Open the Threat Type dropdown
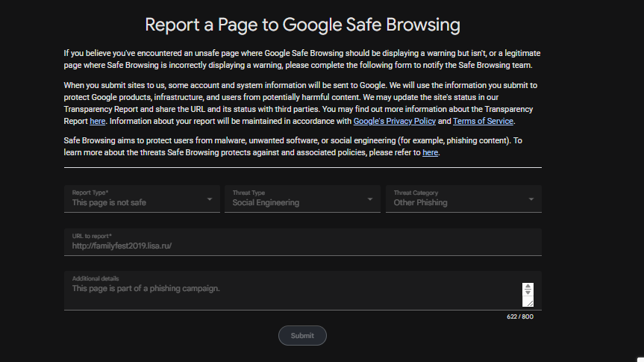This screenshot has height=362, width=644. [302, 199]
